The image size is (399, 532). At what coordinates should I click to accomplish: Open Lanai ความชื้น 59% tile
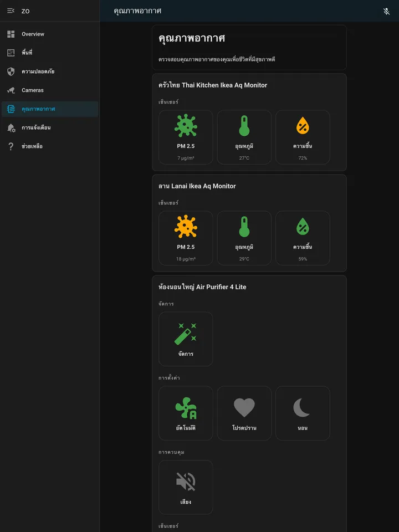303,238
